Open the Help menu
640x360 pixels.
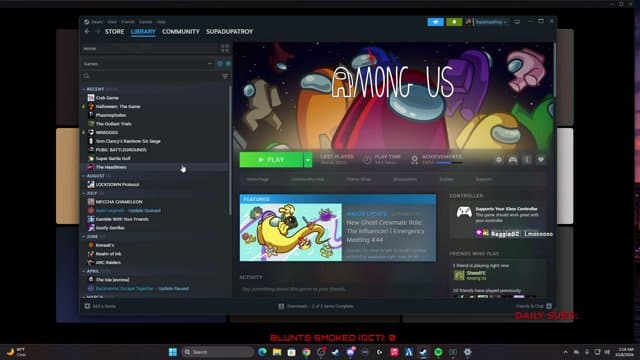click(161, 22)
